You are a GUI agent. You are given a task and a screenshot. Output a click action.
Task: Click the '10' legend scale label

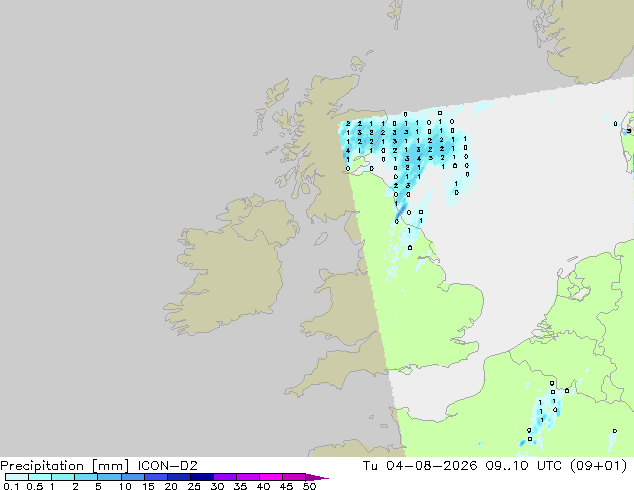[125, 486]
